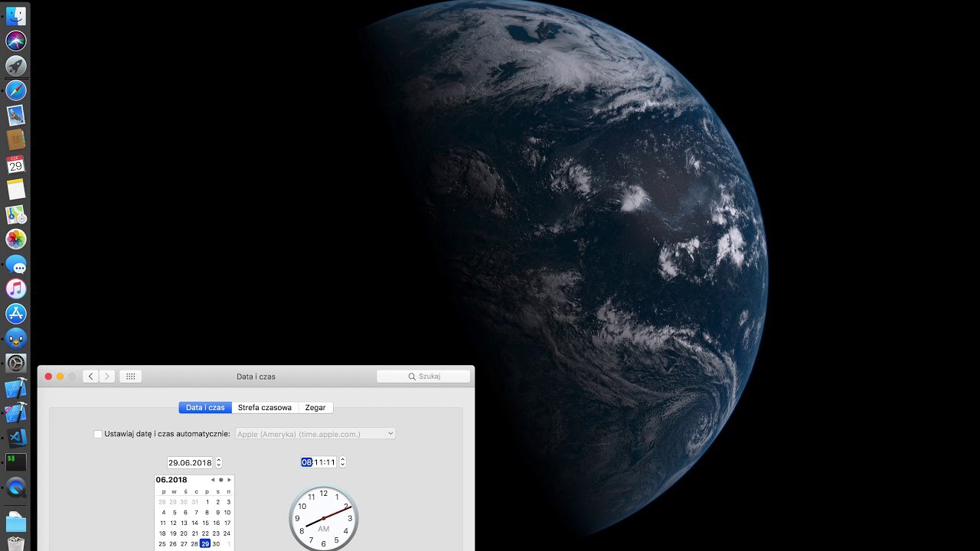Select day 10 in the calendar
Image resolution: width=980 pixels, height=551 pixels.
[x=227, y=513]
